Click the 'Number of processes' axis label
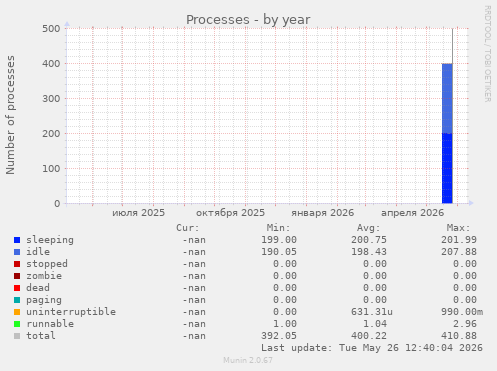 [10, 115]
